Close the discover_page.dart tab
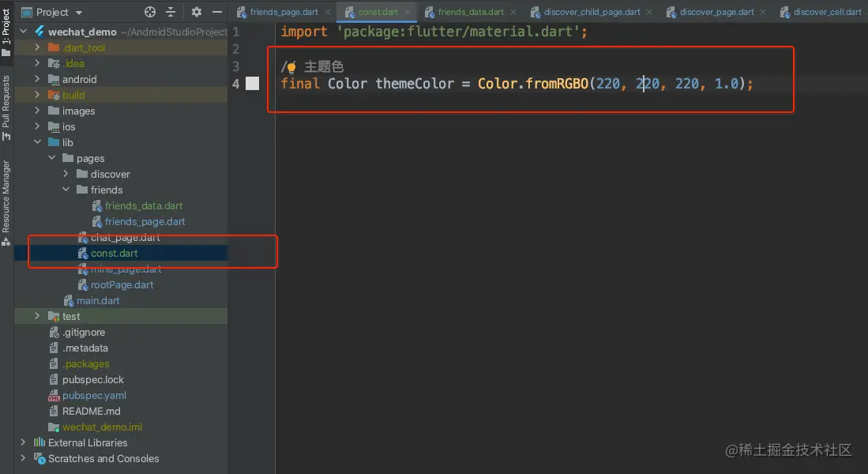Viewport: 868px width, 474px height. [x=763, y=12]
